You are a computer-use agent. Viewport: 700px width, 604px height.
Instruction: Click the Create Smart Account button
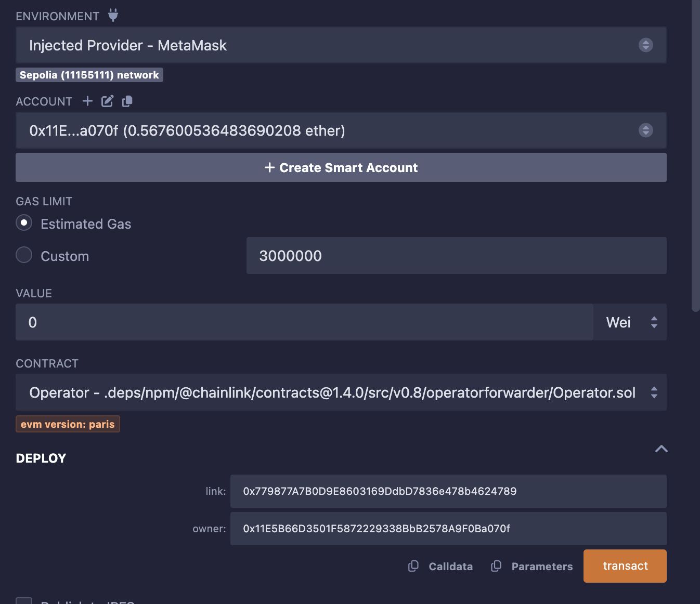[x=341, y=167]
